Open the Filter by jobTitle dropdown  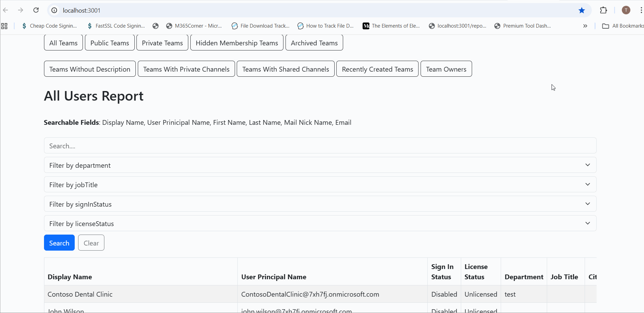click(x=320, y=184)
